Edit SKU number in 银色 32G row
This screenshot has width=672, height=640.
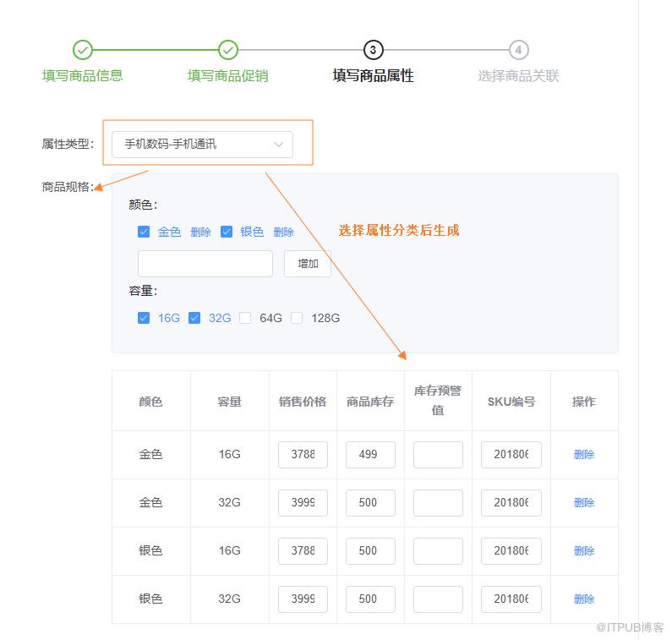511,599
